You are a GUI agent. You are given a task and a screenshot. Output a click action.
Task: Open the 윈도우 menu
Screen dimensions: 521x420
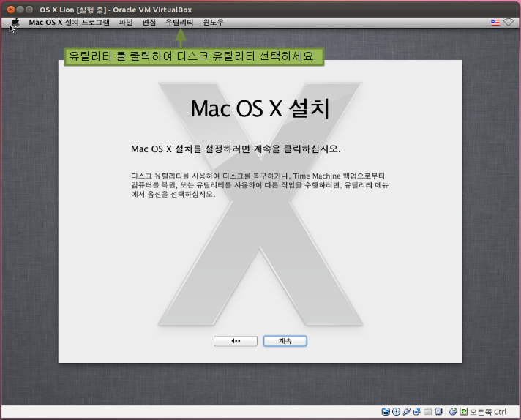214,22
